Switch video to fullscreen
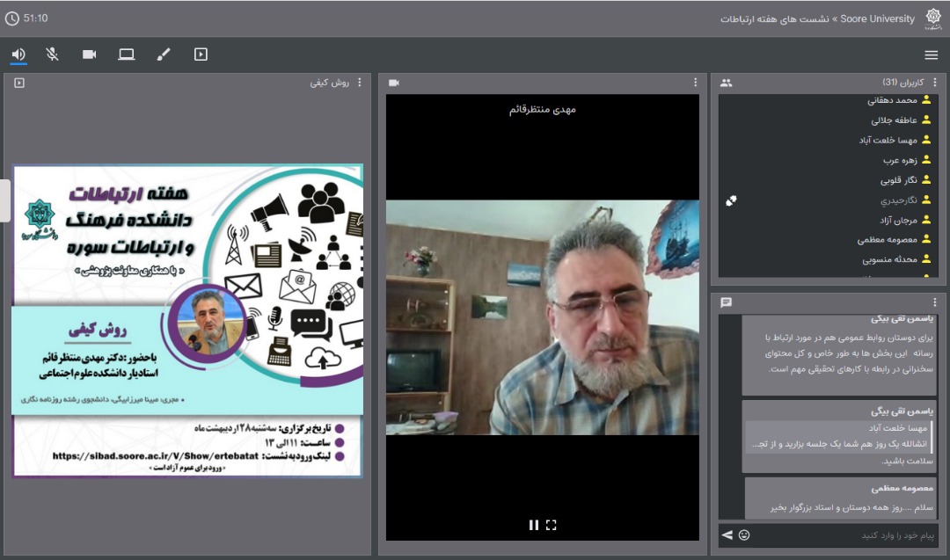This screenshot has width=950, height=560. [x=551, y=525]
